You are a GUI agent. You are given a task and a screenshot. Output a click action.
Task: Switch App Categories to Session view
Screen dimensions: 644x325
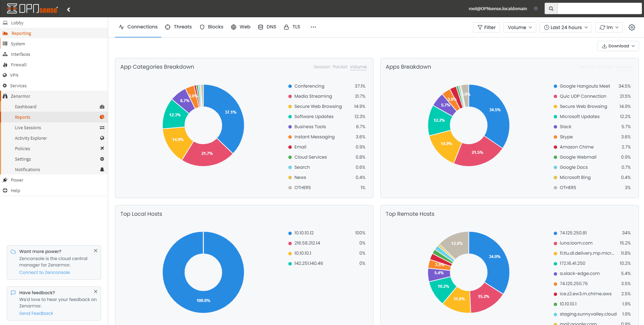coord(321,67)
